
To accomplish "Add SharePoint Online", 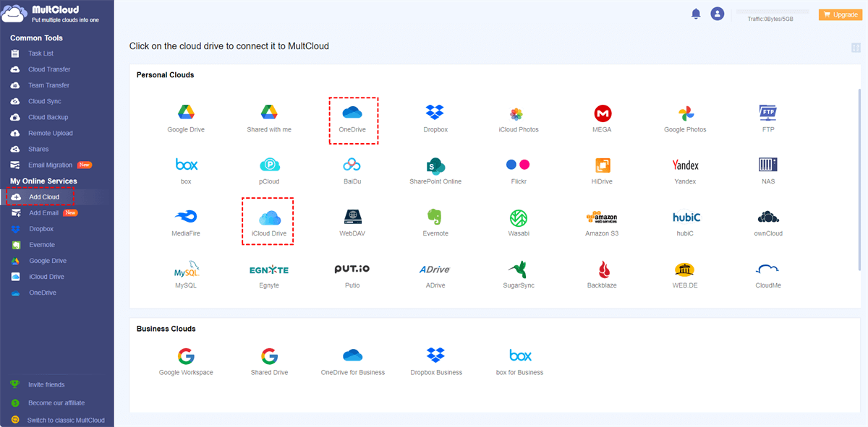I will 435,171.
